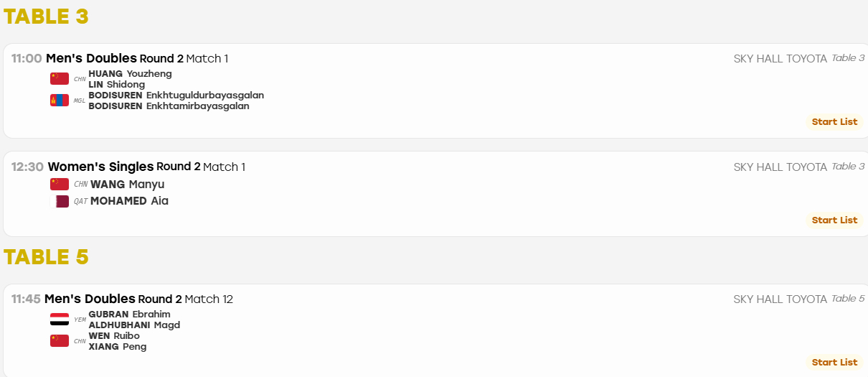Open Start List for Women's Singles Match 1

click(x=834, y=220)
